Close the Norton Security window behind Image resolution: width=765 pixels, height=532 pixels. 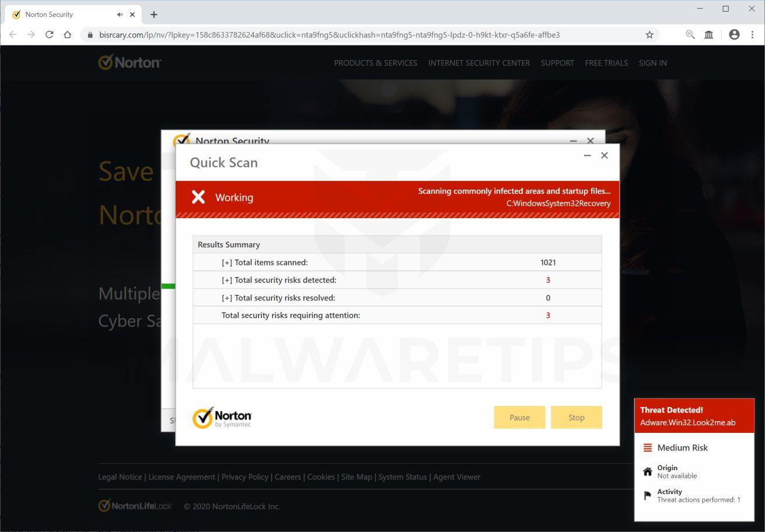(591, 141)
